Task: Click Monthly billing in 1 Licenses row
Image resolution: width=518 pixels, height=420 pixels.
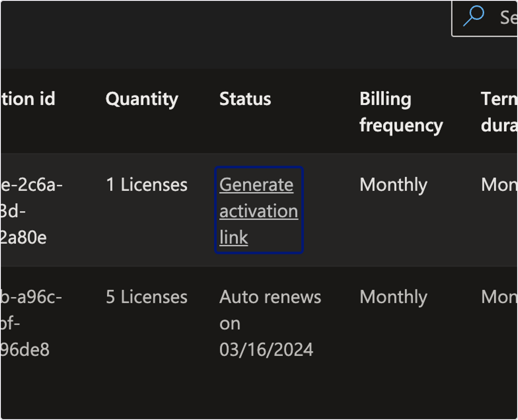Action: 393,185
